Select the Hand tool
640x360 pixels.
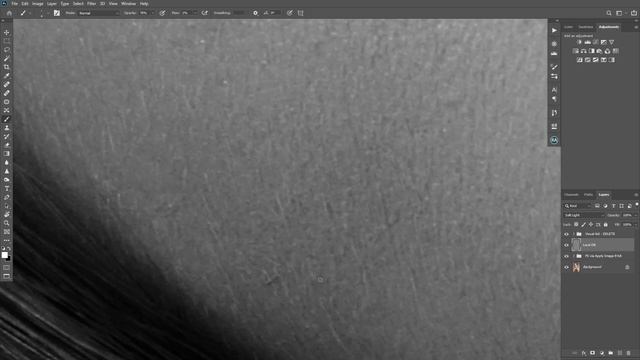point(7,214)
